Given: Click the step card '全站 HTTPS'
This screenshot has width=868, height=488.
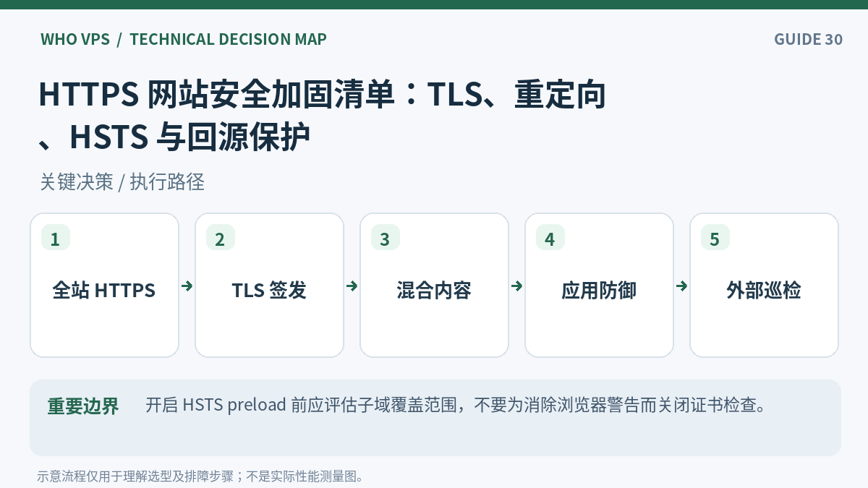Looking at the screenshot, I should pyautogui.click(x=104, y=285).
